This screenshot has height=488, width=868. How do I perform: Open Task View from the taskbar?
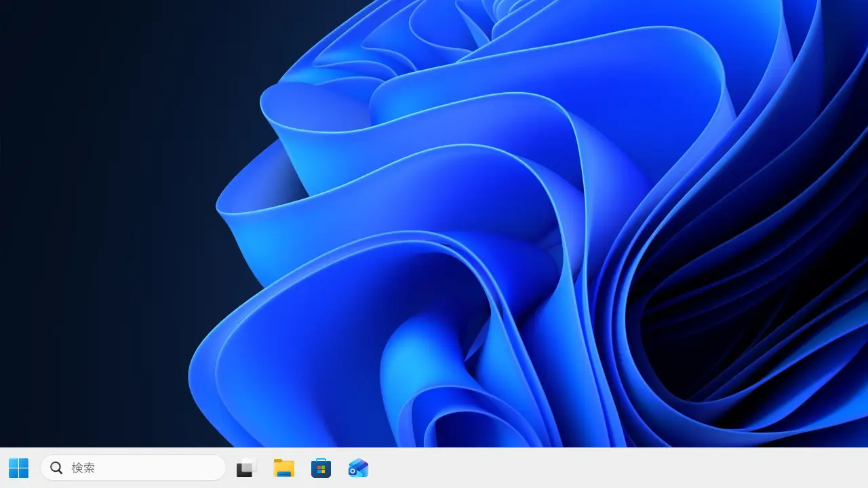[247, 468]
